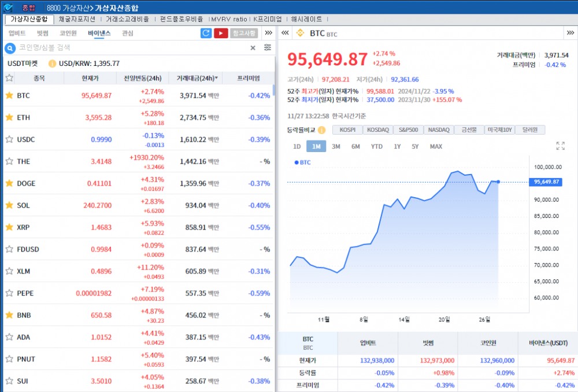Click the 참고사항 button
The height and width of the screenshot is (392, 578).
click(x=244, y=33)
